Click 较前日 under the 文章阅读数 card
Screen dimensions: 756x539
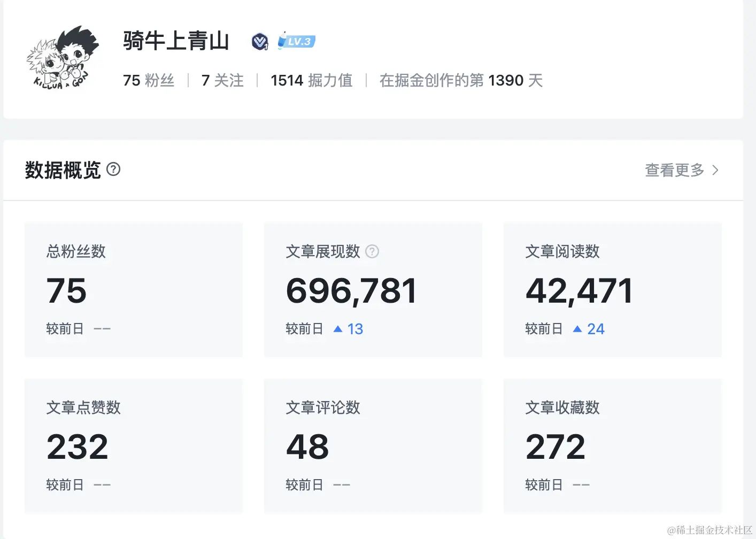544,329
